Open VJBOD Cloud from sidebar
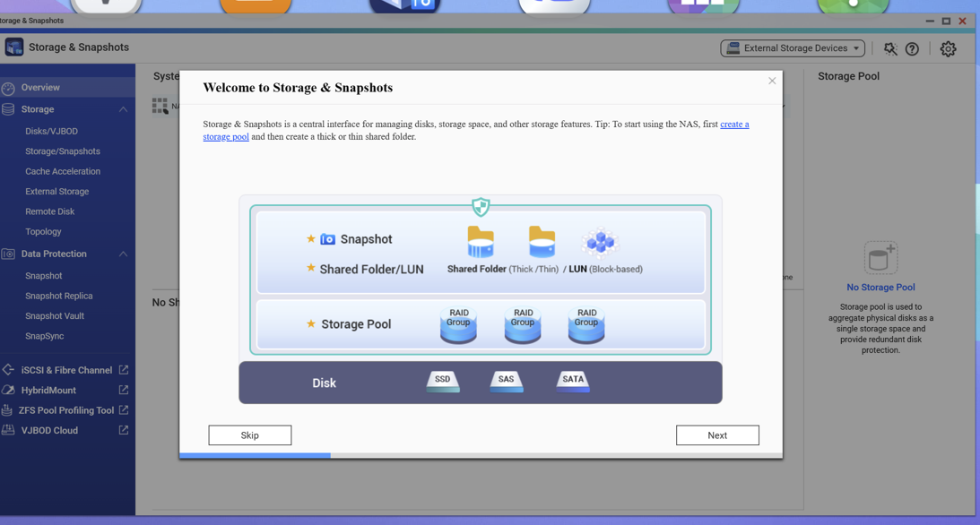This screenshot has width=980, height=525. (x=49, y=430)
